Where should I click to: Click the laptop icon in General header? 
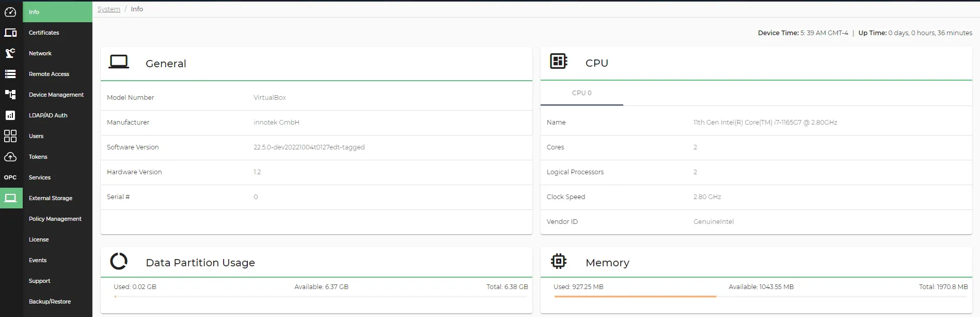coord(119,62)
